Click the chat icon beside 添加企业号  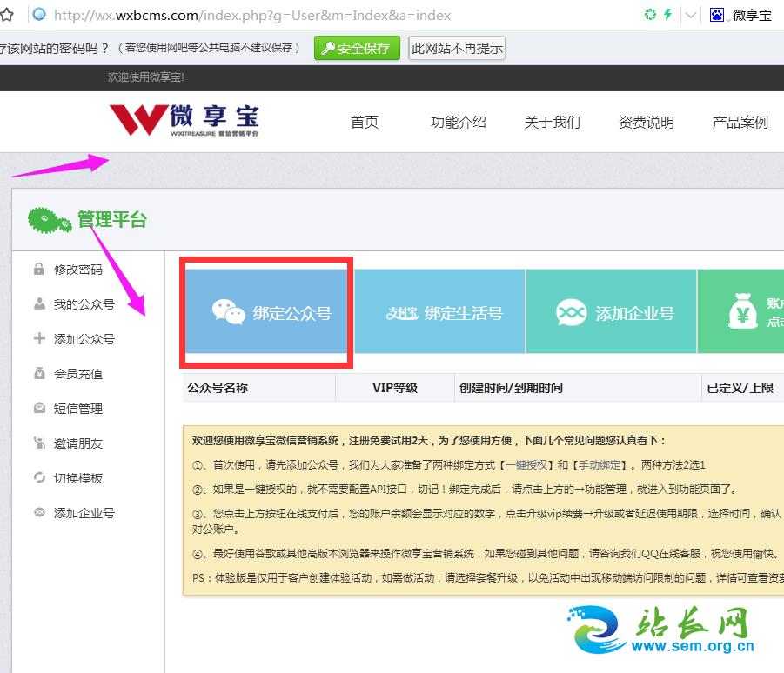[x=39, y=513]
